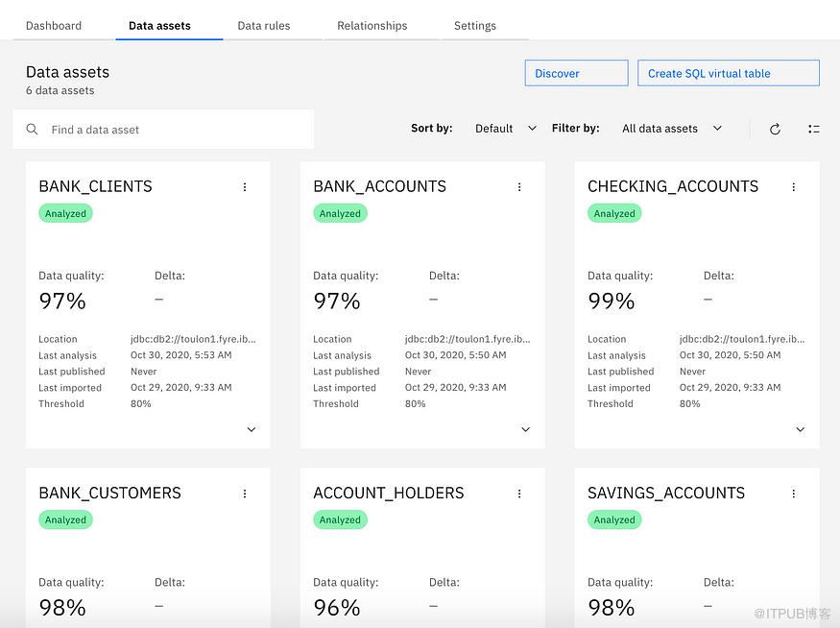The image size is (840, 628).
Task: Switch to the Dashboard tab
Action: 54,26
